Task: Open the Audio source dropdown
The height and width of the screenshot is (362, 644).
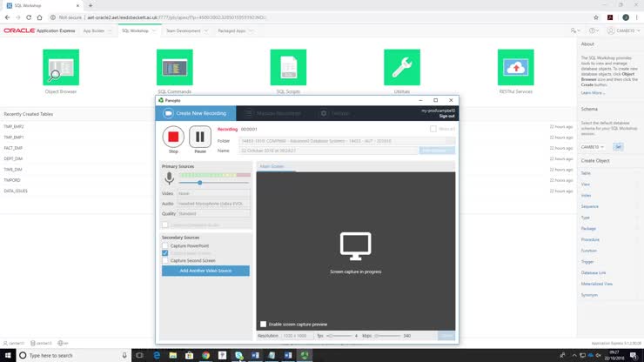Action: pos(213,204)
